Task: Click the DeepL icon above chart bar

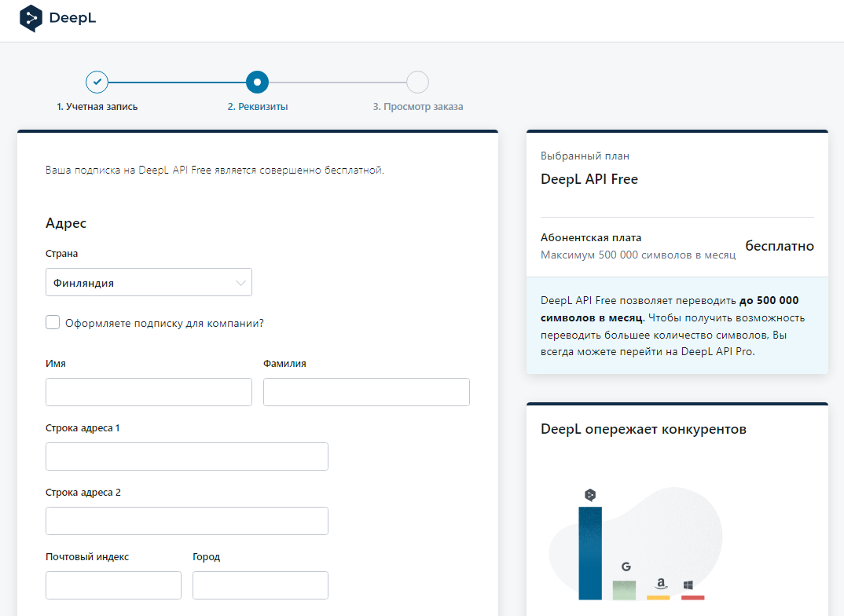Action: point(590,495)
